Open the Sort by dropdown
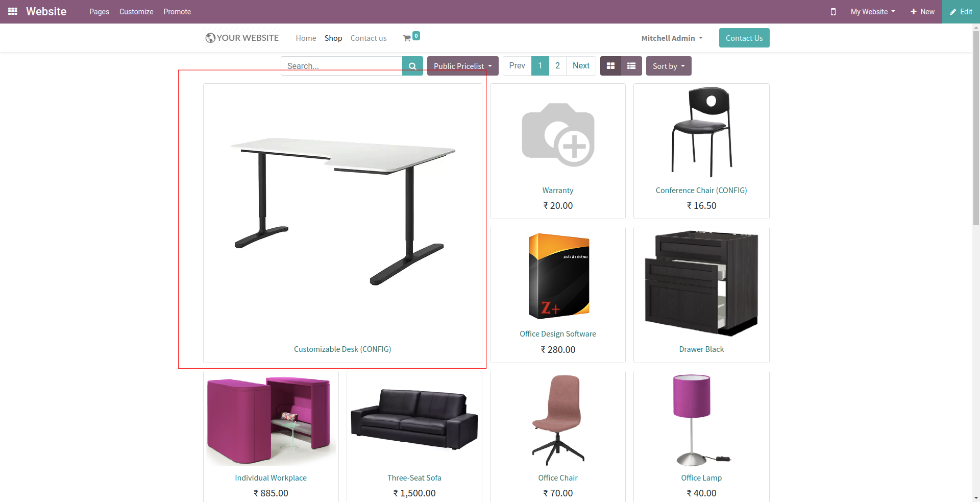This screenshot has width=980, height=502. click(x=669, y=66)
